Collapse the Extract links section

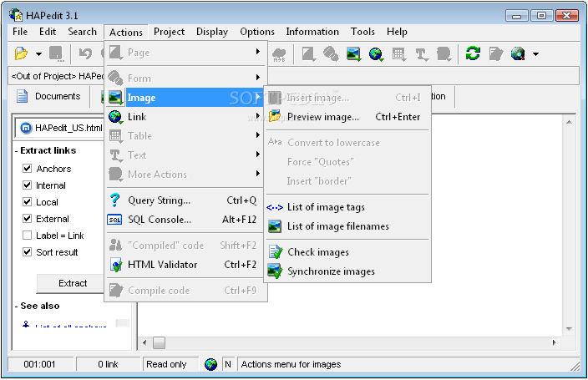click(45, 150)
